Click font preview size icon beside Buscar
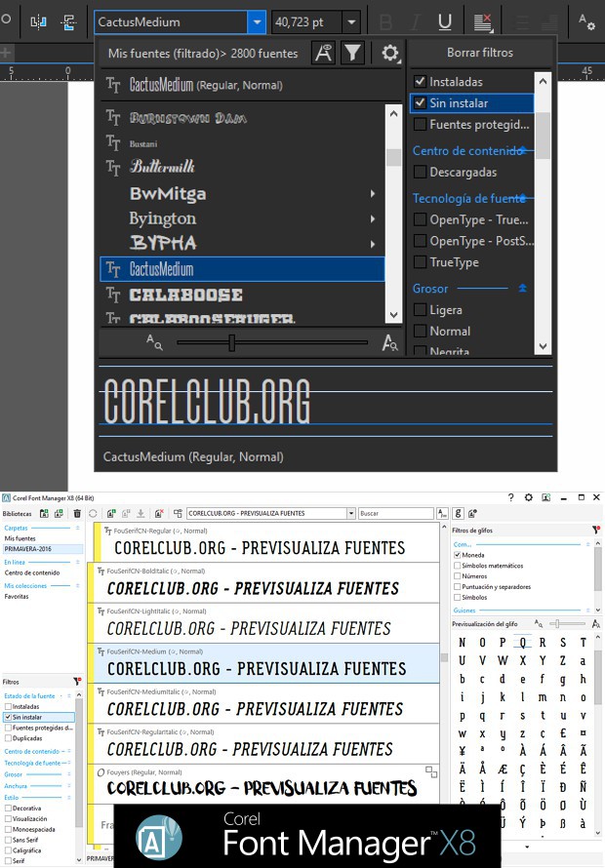605x868 pixels. tap(442, 514)
